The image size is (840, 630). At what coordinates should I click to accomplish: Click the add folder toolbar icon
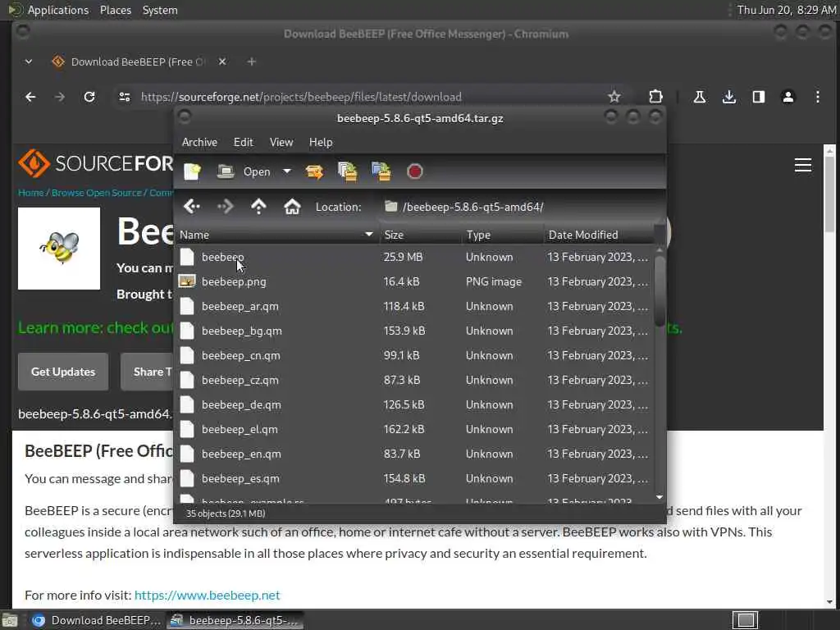click(381, 171)
